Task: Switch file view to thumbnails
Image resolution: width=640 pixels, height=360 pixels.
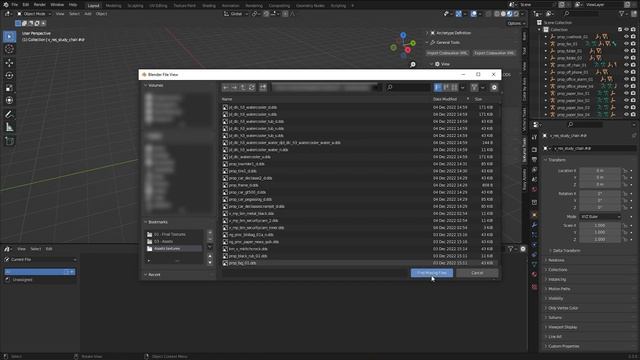Action: (454, 87)
